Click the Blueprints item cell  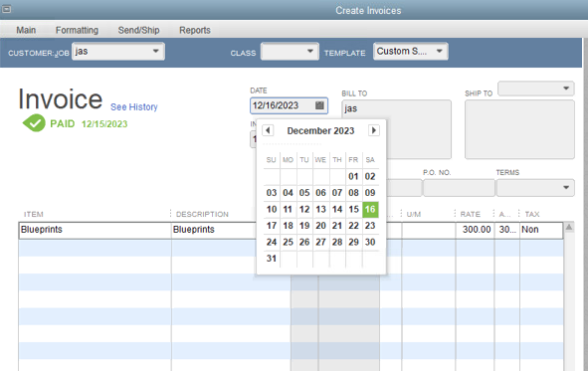[x=95, y=230]
